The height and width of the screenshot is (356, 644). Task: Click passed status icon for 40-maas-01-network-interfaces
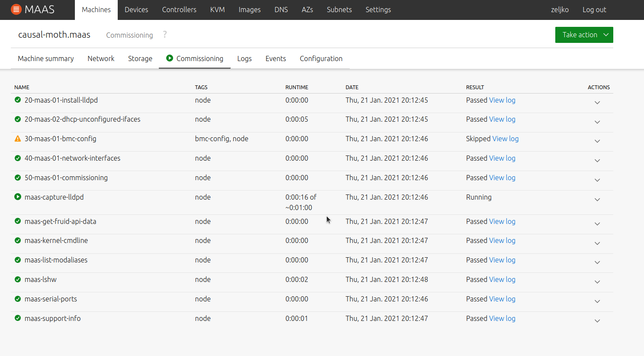pos(18,158)
